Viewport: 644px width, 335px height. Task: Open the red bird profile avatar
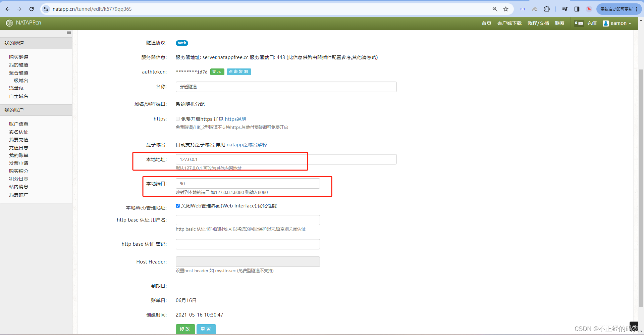(x=589, y=9)
